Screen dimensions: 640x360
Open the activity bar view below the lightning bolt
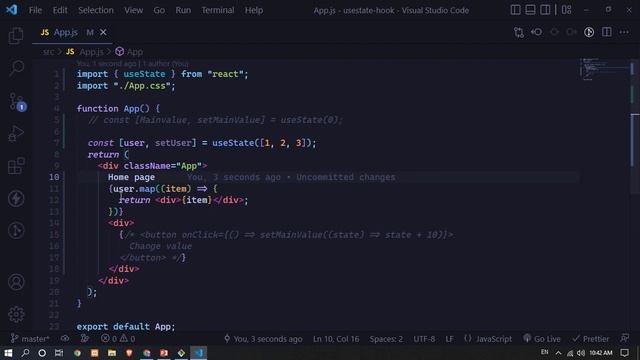coord(16,231)
